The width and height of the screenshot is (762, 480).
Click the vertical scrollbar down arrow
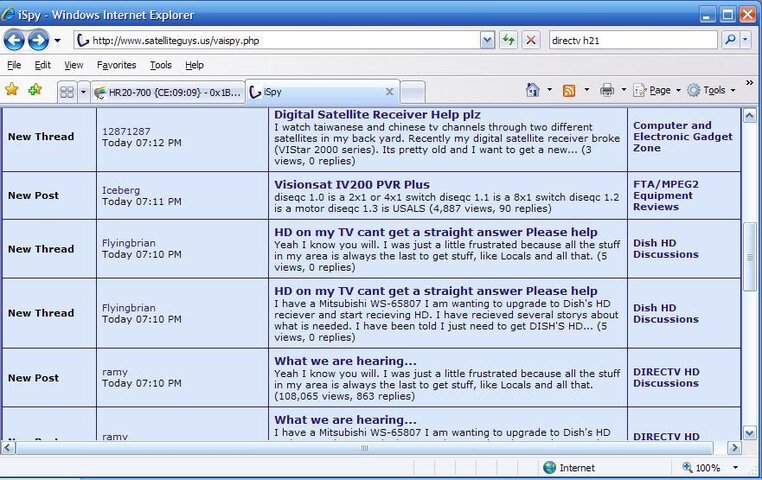pyautogui.click(x=749, y=432)
